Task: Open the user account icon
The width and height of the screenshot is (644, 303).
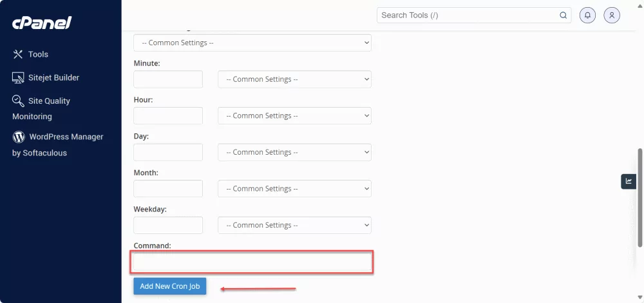Action: [612, 15]
